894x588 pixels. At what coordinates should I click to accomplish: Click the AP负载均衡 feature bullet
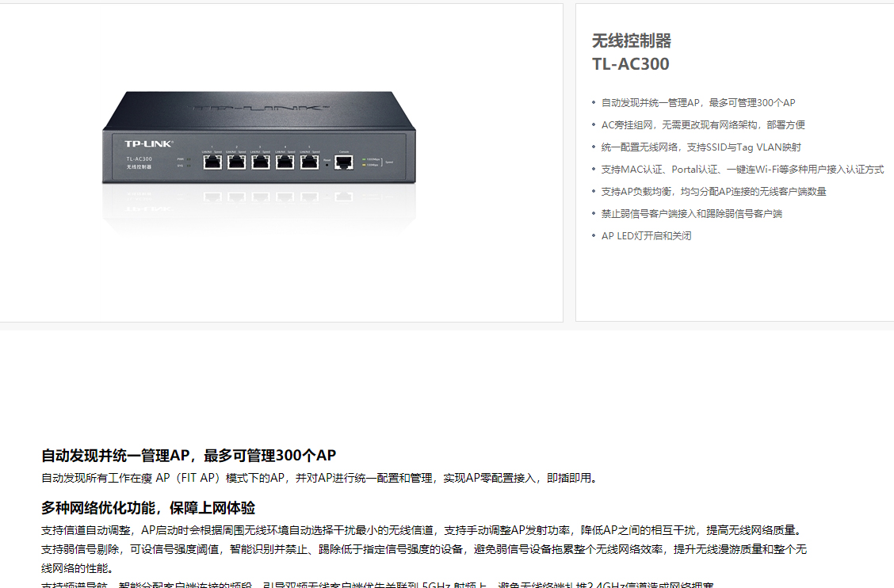pyautogui.click(x=713, y=192)
